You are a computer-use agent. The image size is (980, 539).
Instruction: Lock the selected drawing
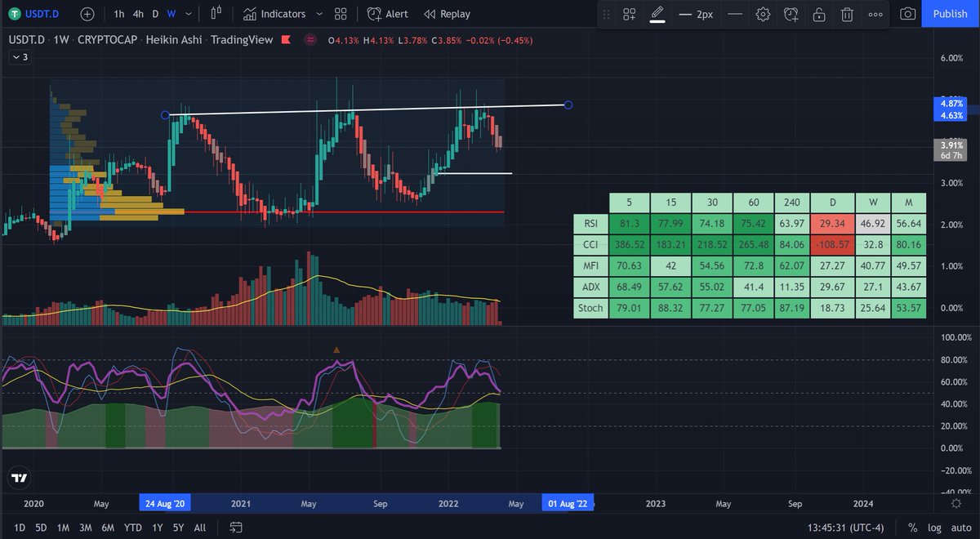(818, 15)
